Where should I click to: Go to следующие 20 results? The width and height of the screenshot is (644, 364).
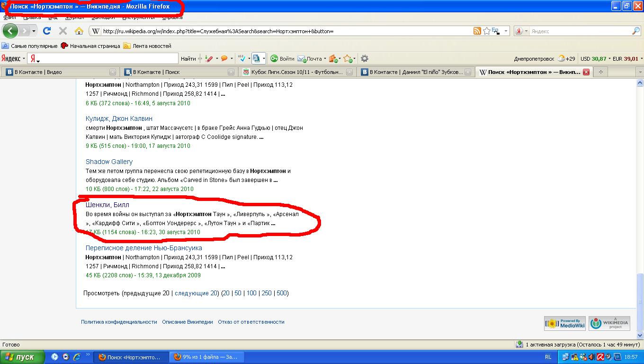click(x=196, y=293)
